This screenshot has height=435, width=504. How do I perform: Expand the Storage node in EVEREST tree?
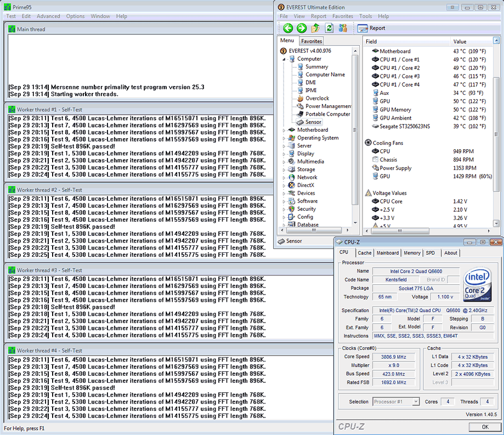pyautogui.click(x=284, y=170)
